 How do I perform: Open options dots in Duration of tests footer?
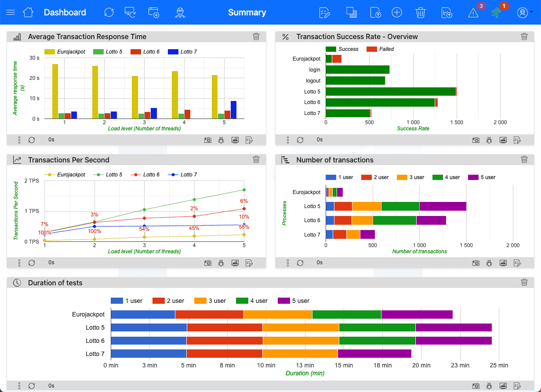click(19, 386)
